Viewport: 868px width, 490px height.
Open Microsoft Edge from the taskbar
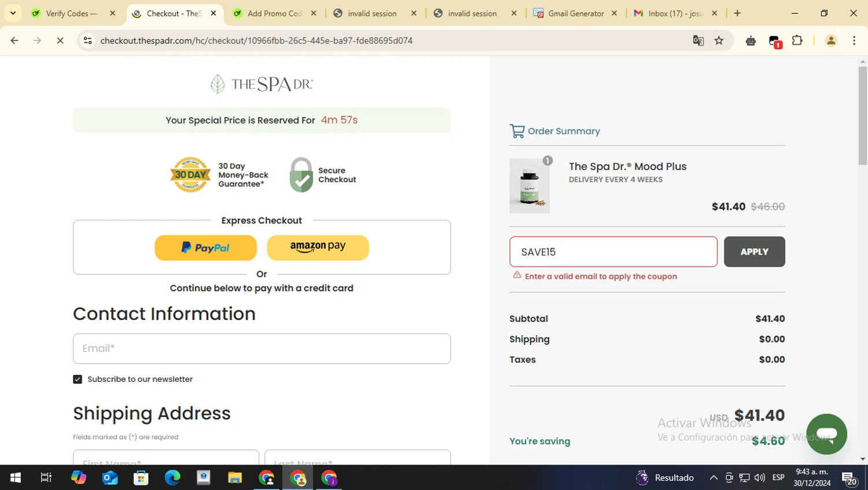pyautogui.click(x=172, y=478)
